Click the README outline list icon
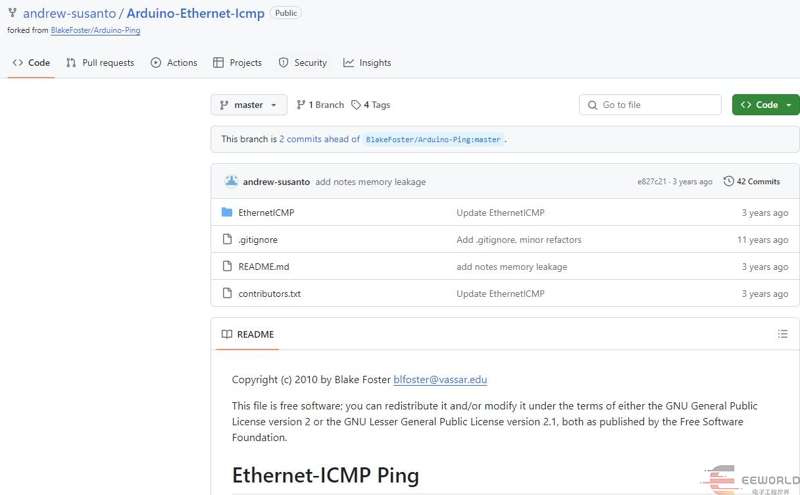 pos(783,334)
